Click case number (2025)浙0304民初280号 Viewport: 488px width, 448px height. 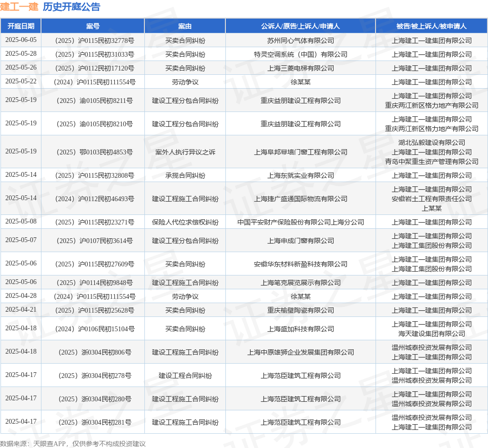pos(94,399)
